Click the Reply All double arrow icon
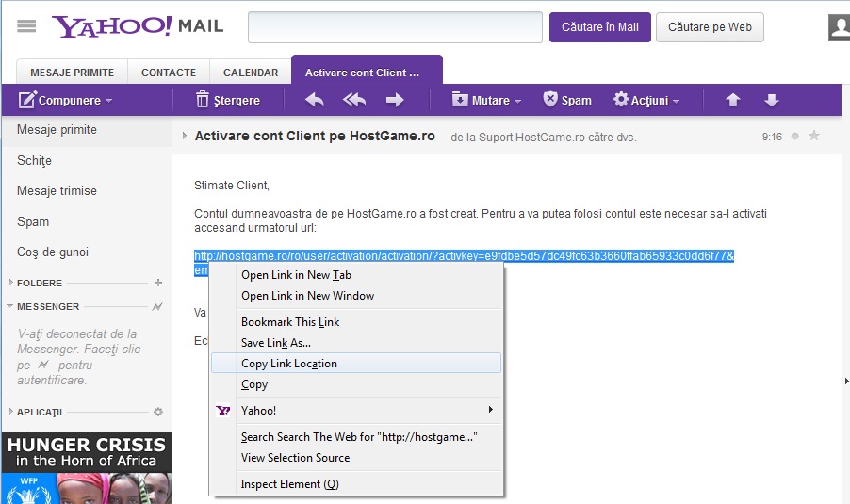 (354, 100)
